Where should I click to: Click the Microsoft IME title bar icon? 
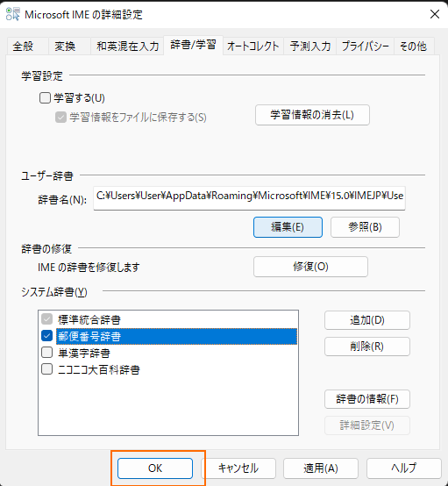point(12,14)
